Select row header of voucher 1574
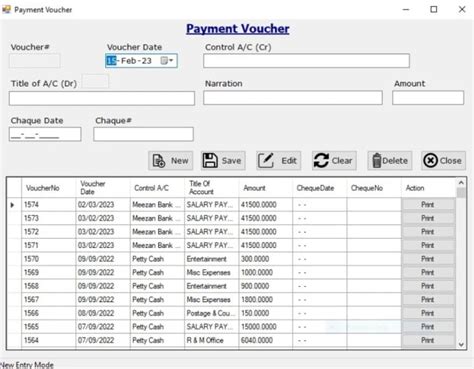Screen dimensions: 474x369 (x=14, y=205)
